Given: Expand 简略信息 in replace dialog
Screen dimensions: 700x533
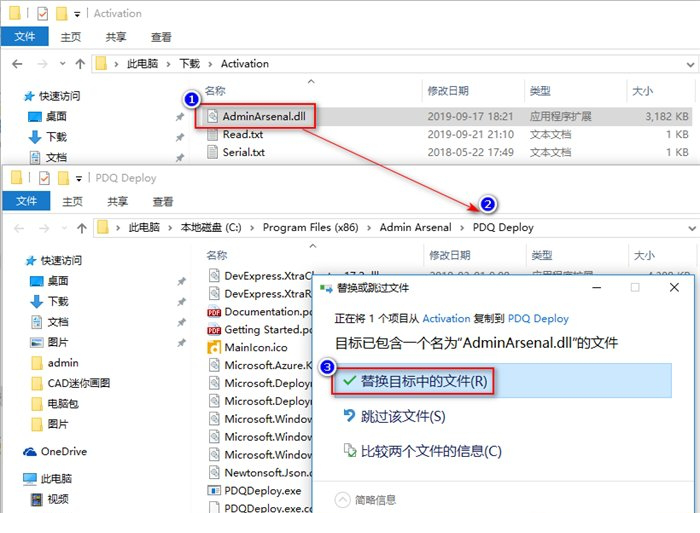Looking at the screenshot, I should pos(365,500).
